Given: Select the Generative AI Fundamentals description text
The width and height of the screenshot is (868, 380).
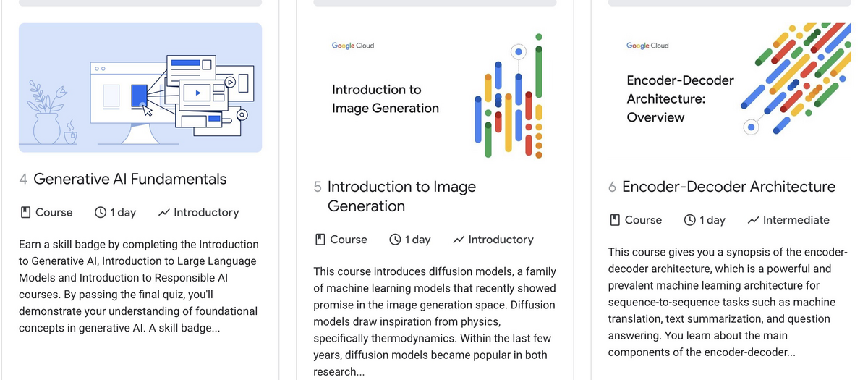Looking at the screenshot, I should click(x=138, y=286).
